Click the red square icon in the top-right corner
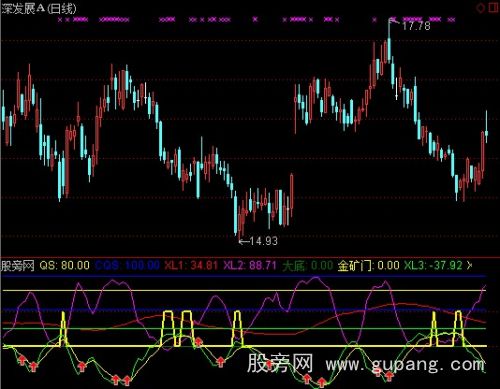500x389 pixels. (494, 7)
